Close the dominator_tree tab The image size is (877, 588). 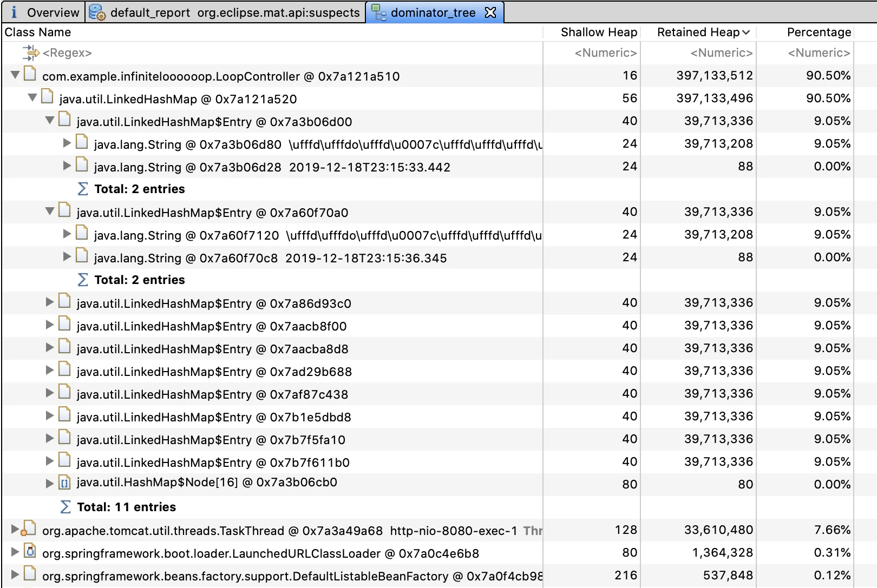click(490, 12)
